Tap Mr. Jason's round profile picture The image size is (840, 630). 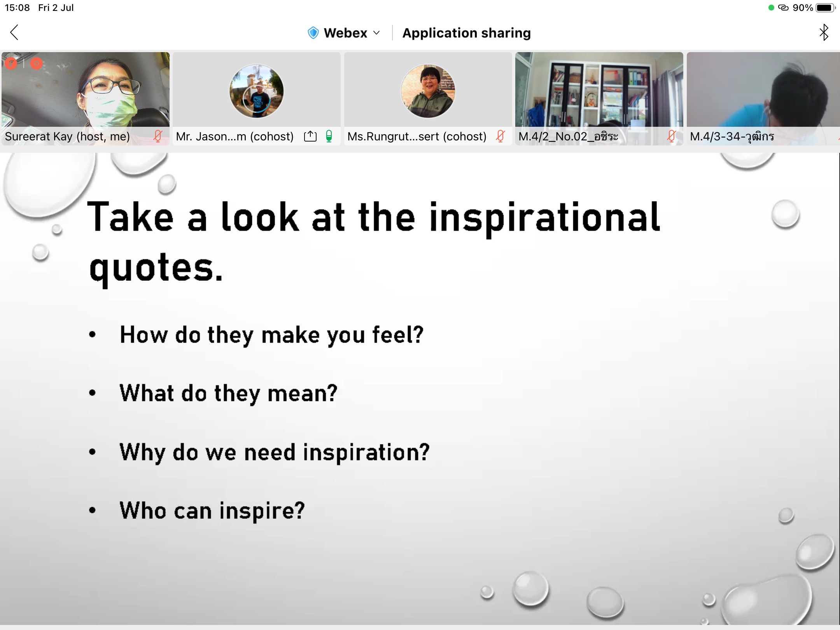pyautogui.click(x=257, y=91)
